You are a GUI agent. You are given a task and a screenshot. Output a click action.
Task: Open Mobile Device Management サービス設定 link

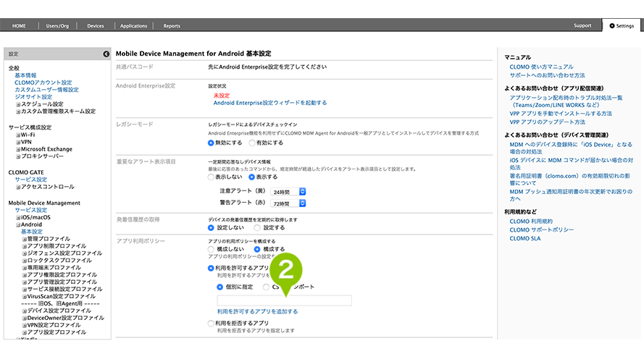point(31,210)
